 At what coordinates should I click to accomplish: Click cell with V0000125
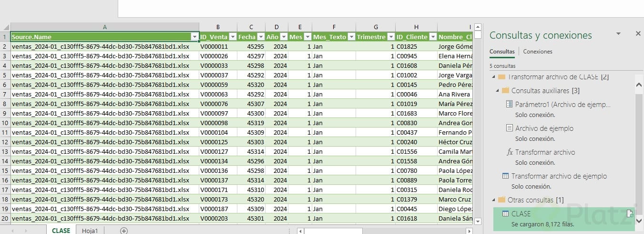(x=218, y=142)
